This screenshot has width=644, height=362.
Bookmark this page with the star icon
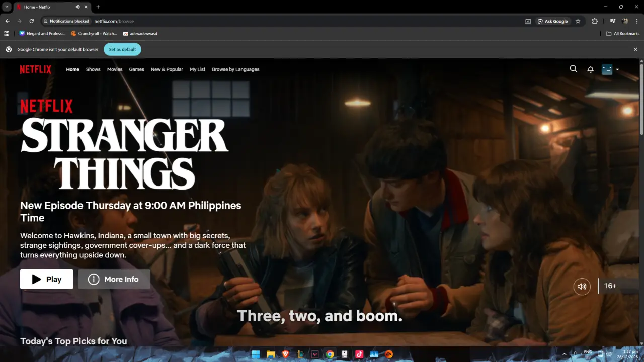pos(578,21)
